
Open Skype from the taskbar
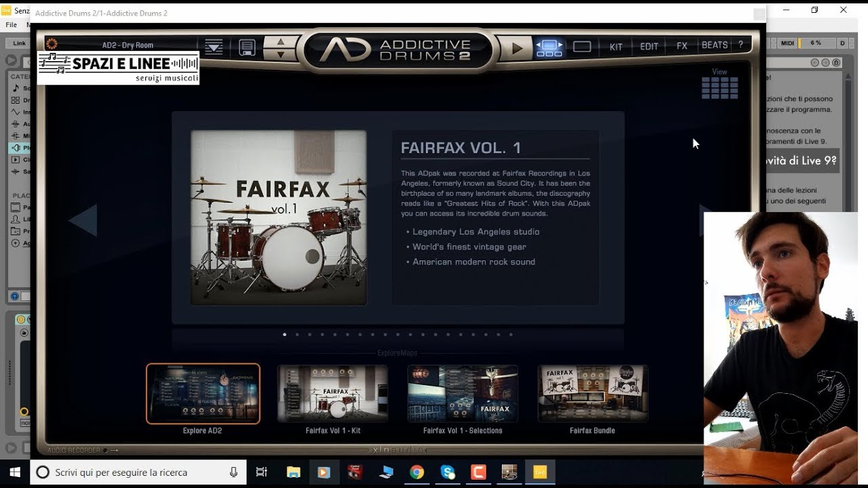point(448,472)
